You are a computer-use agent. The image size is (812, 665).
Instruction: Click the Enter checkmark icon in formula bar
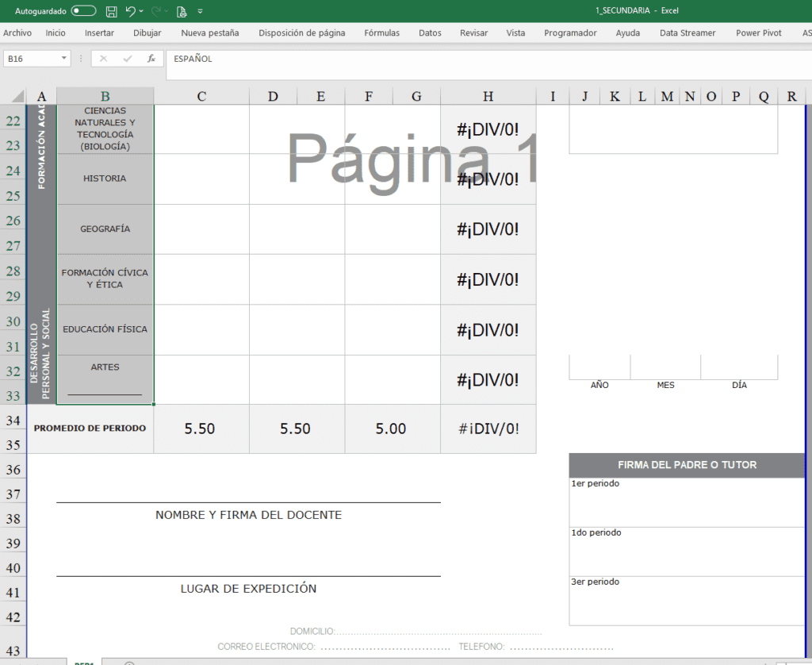(x=128, y=59)
